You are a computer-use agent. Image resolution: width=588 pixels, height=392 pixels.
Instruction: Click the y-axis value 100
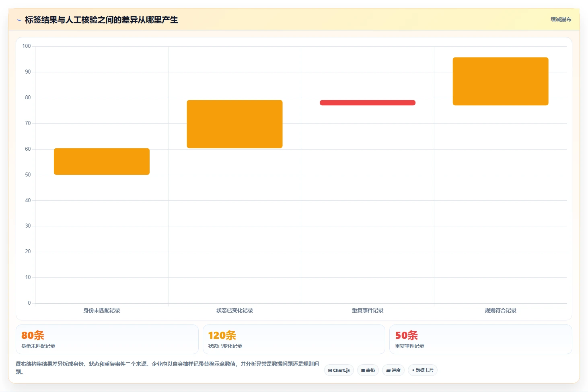27,46
